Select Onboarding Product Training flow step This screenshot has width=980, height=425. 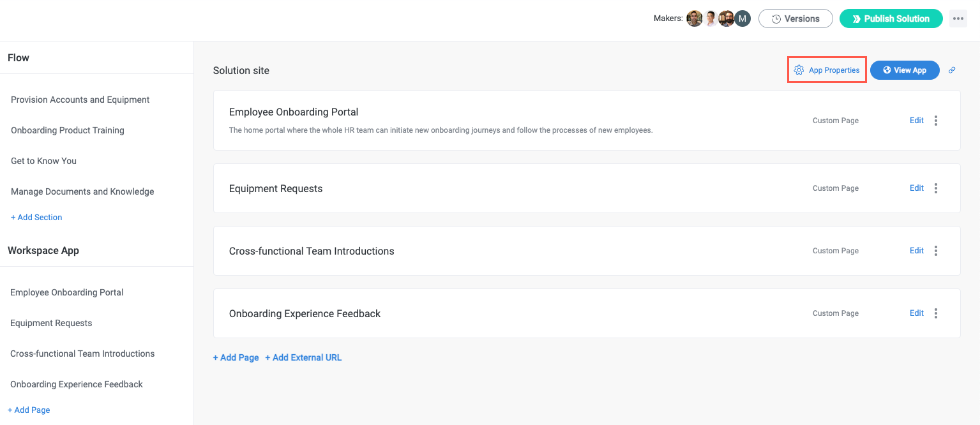point(67,130)
